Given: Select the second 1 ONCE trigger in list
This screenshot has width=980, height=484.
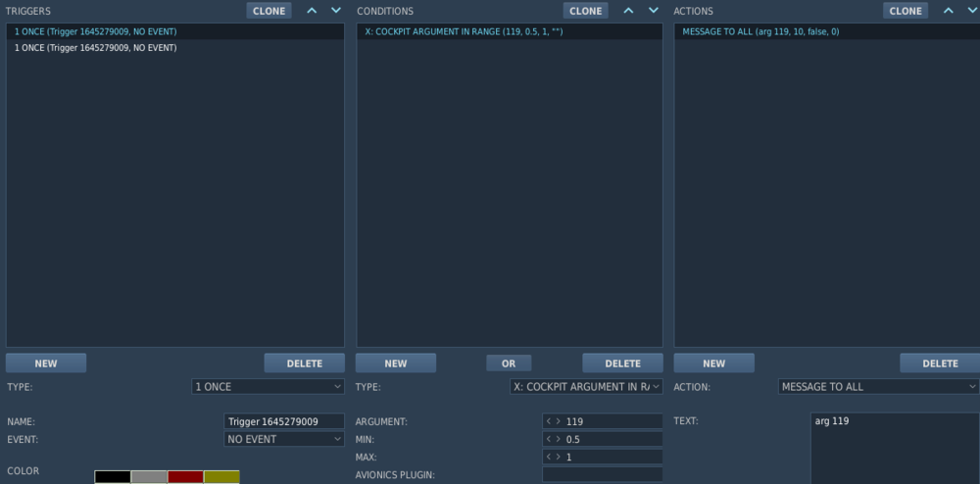Looking at the screenshot, I should (96, 48).
